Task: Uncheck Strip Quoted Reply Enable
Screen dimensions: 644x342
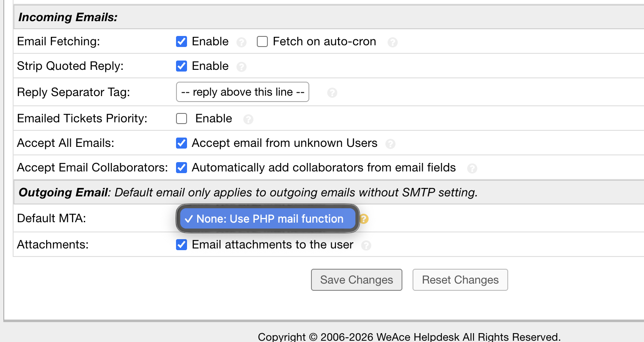Action: (182, 66)
